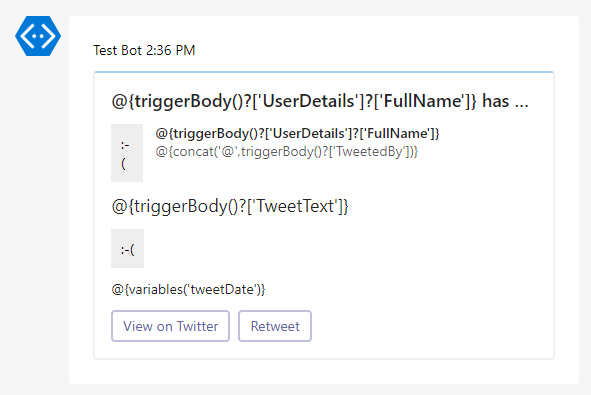This screenshot has width=591, height=395.
Task: Click View on Twitter button
Action: 170,326
